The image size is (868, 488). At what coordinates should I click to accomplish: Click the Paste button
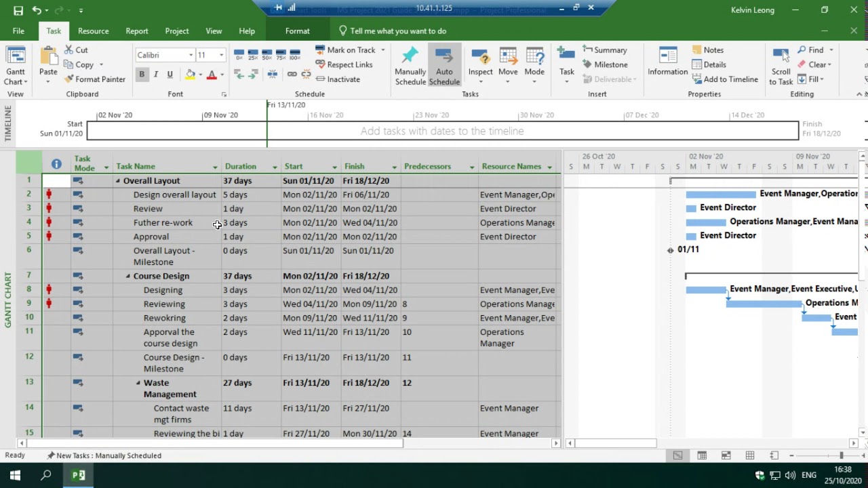(48, 66)
